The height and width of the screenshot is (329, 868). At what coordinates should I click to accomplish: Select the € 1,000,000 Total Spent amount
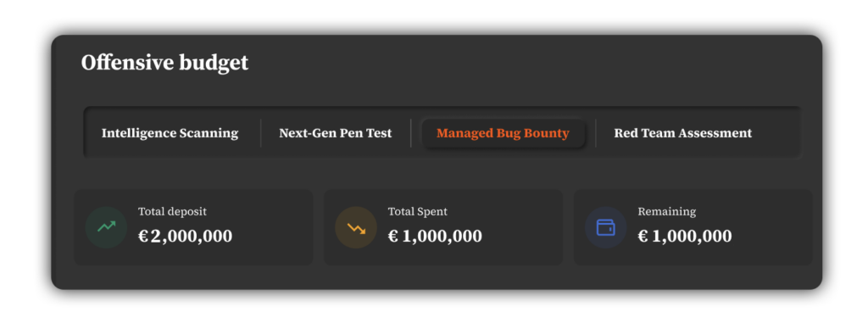[435, 237]
